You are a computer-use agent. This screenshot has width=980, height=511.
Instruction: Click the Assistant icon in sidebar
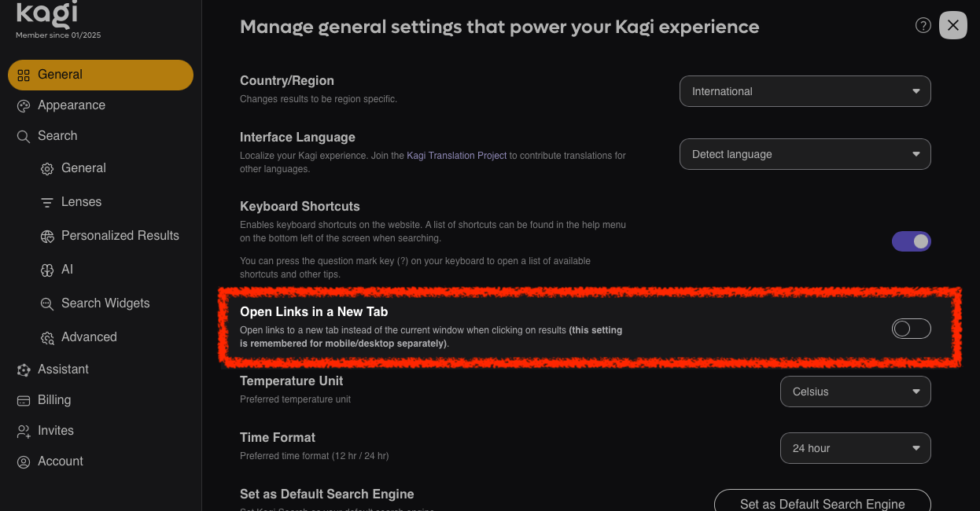point(24,369)
